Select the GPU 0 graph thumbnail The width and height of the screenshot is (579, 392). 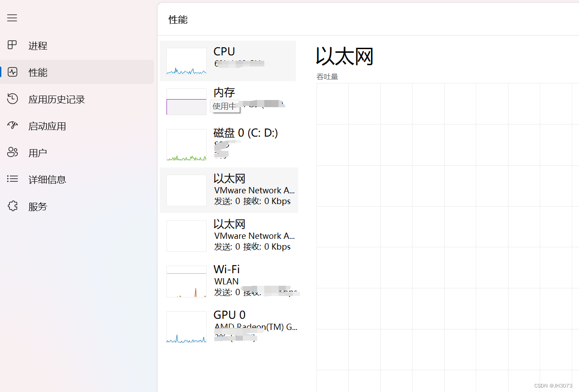tap(186, 327)
